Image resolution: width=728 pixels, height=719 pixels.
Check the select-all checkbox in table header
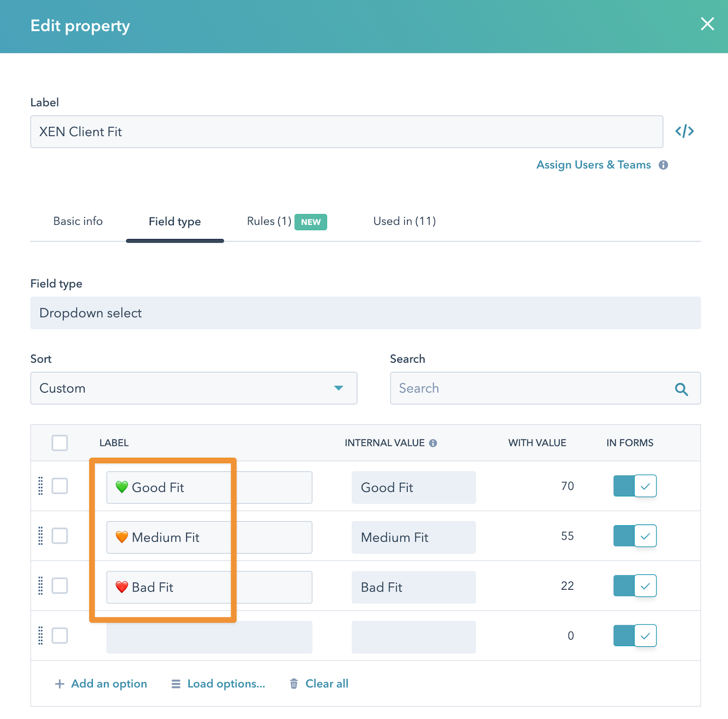[x=60, y=443]
